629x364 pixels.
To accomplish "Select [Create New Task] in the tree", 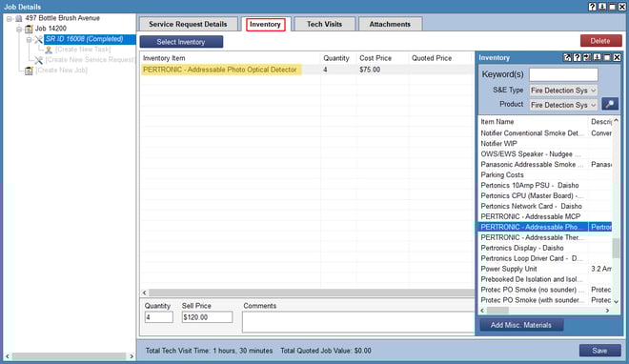I will coord(83,50).
